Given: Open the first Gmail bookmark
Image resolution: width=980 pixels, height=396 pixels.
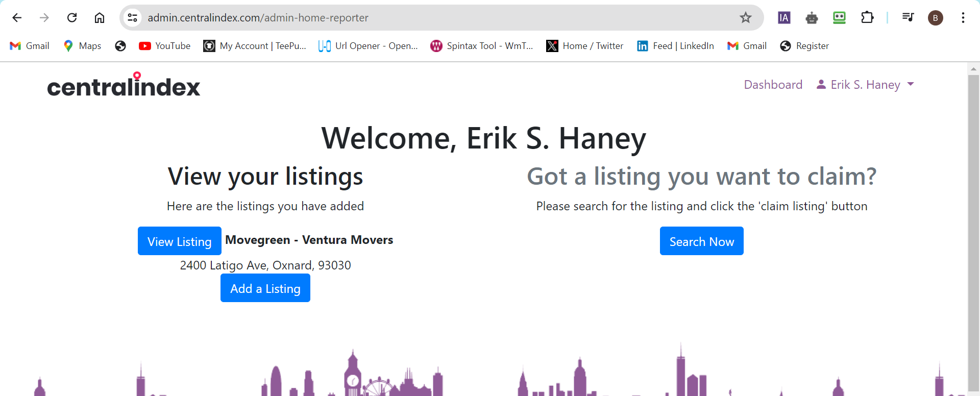Looking at the screenshot, I should tap(30, 46).
